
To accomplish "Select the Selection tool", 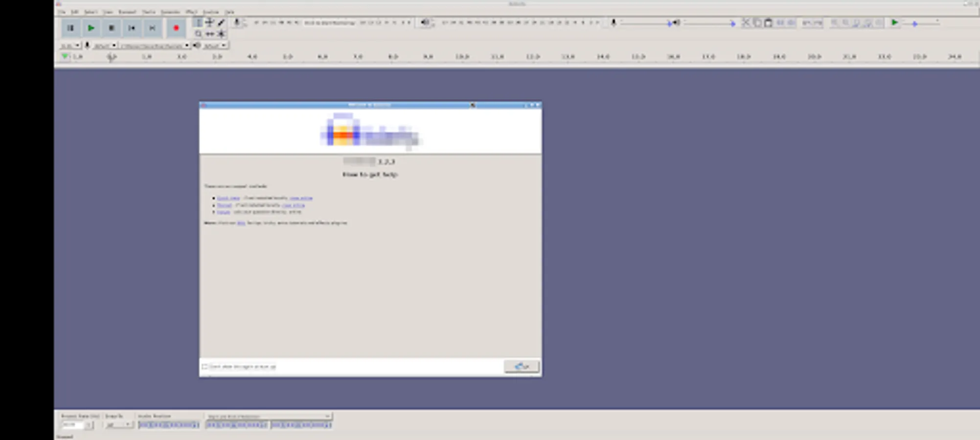I will [198, 22].
